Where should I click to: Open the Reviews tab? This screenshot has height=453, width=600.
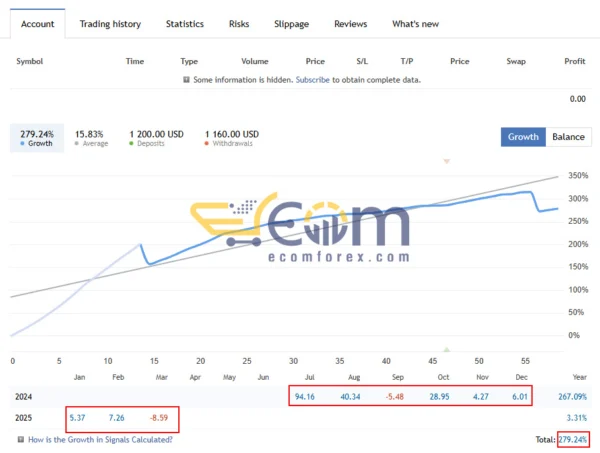[x=351, y=24]
